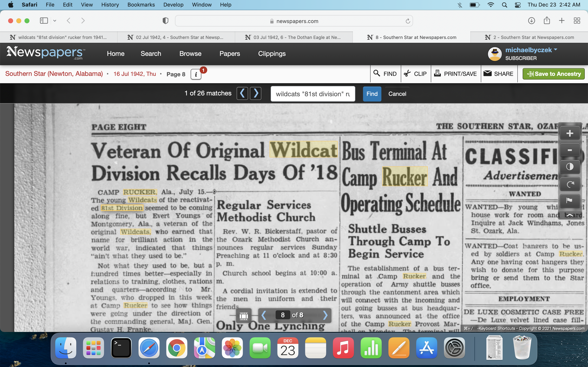The height and width of the screenshot is (367, 588).
Task: Click the contrast adjustment viewer icon
Action: [x=570, y=167]
